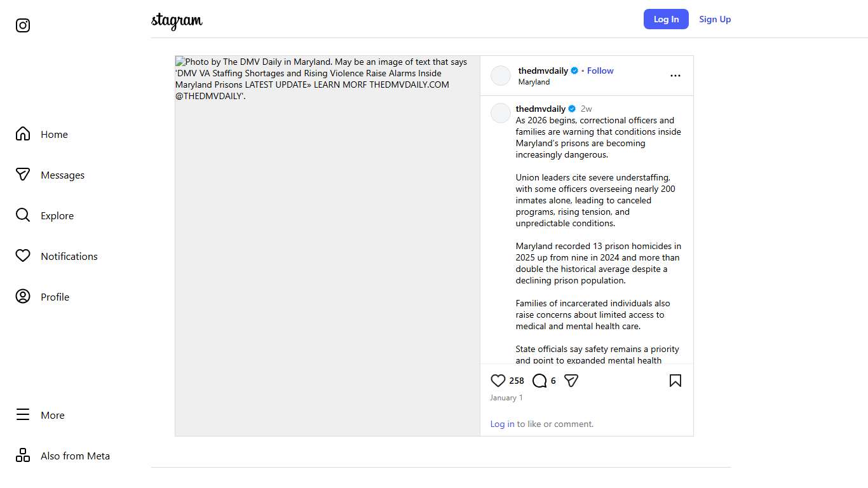The width and height of the screenshot is (868, 488).
Task: Click the Log In button
Action: [666, 19]
